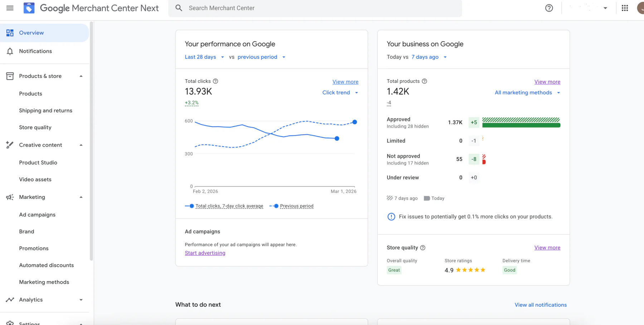
Task: Open the hamburger main menu
Action: click(x=10, y=8)
